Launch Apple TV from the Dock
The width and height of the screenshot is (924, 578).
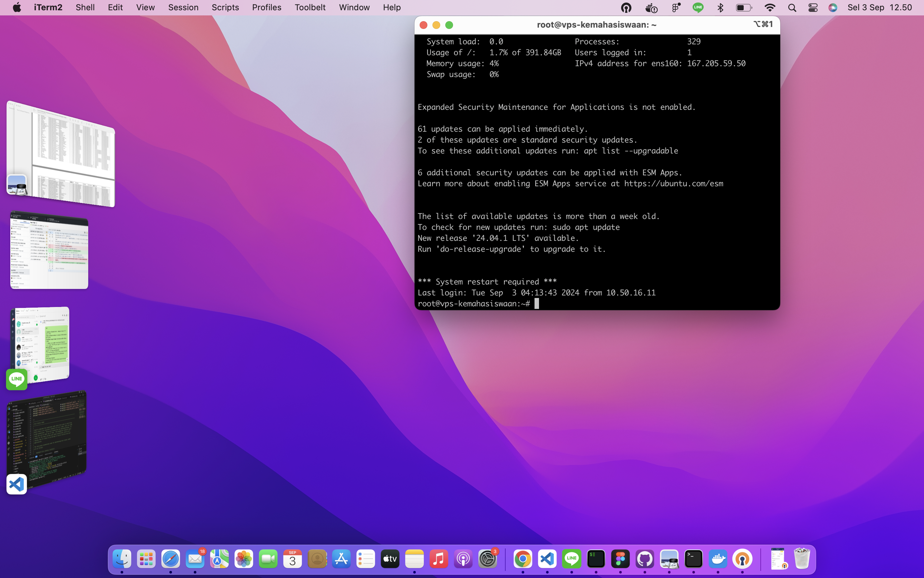click(390, 559)
